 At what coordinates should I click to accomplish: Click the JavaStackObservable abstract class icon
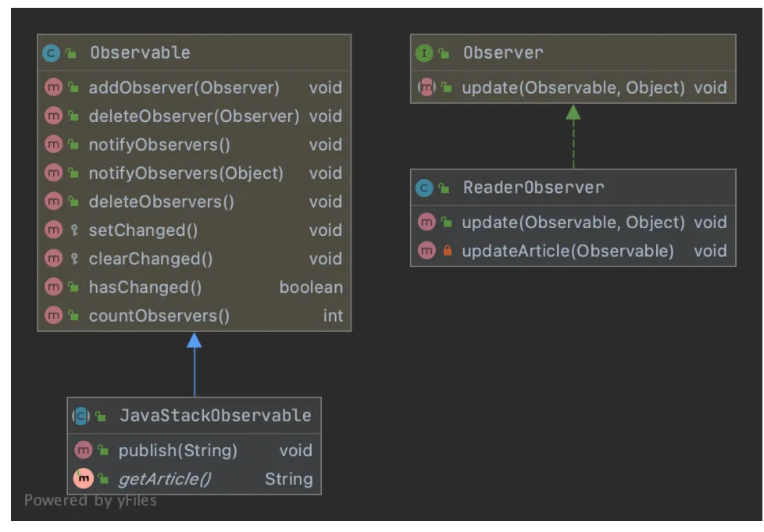(81, 416)
